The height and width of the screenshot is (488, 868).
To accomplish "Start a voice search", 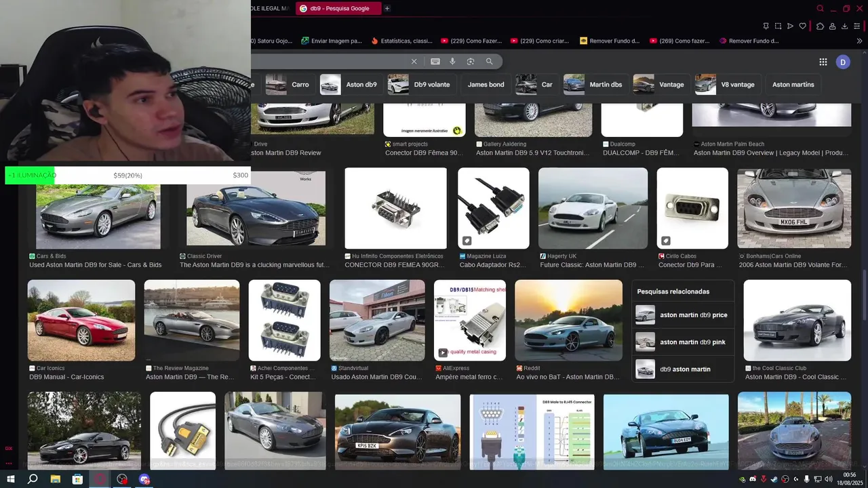I will click(452, 62).
